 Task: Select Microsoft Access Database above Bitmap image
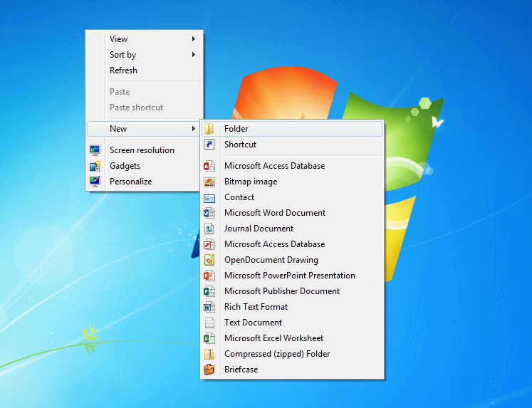pyautogui.click(x=292, y=166)
